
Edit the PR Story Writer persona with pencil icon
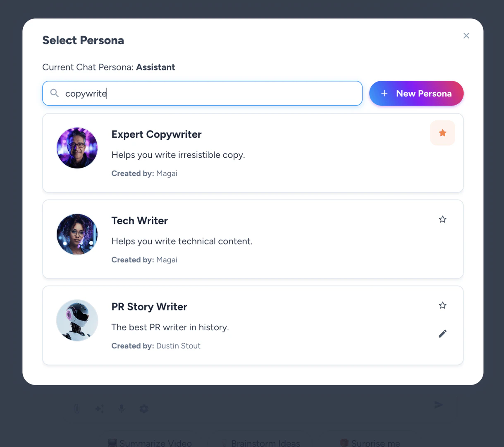pos(442,334)
